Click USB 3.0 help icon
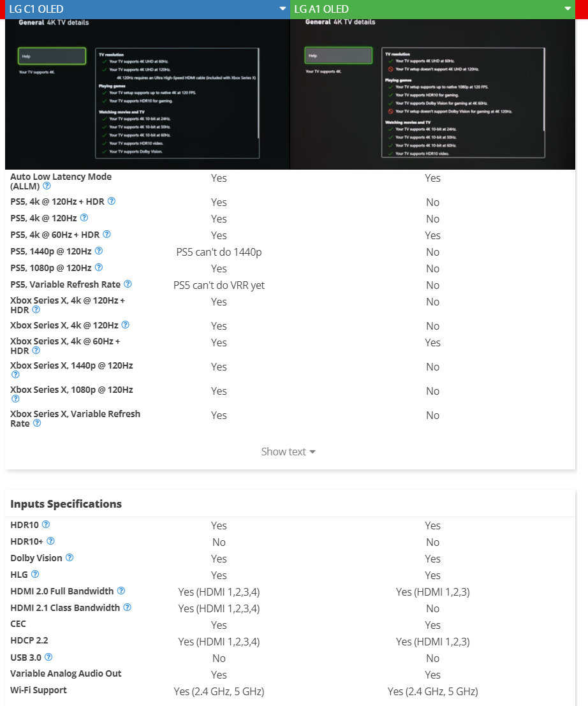 pyautogui.click(x=48, y=658)
